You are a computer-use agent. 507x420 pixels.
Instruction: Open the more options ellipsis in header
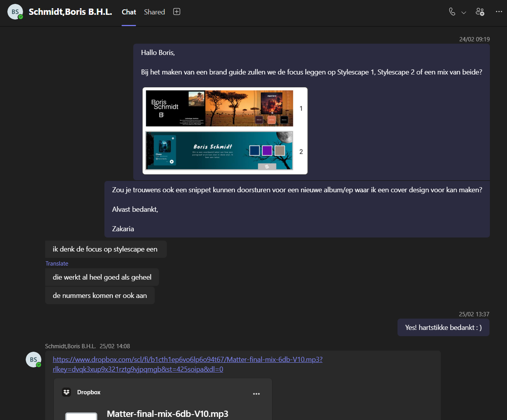pyautogui.click(x=499, y=12)
